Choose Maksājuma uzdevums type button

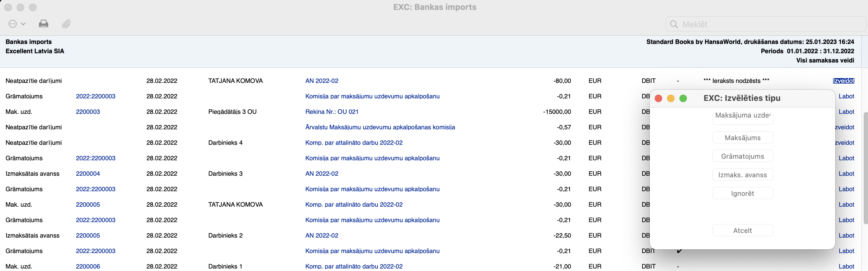click(742, 116)
